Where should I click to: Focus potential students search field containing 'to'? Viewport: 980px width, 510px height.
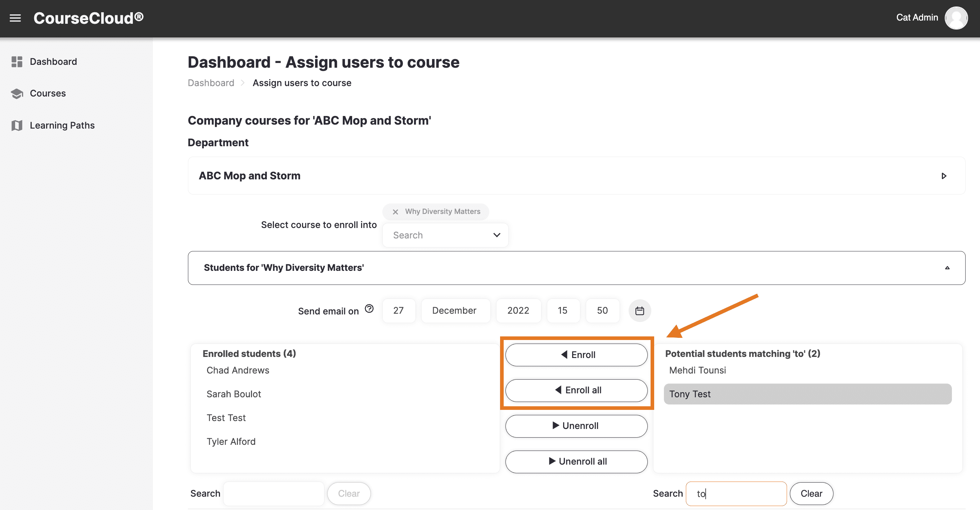(736, 494)
